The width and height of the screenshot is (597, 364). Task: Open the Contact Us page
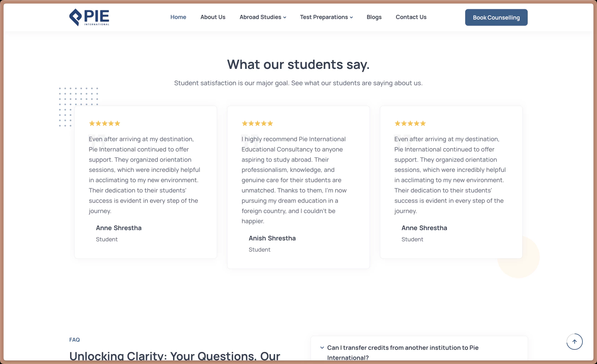[411, 17]
